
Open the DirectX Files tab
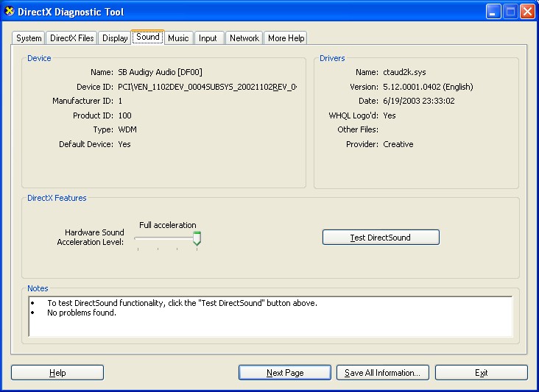(x=72, y=38)
